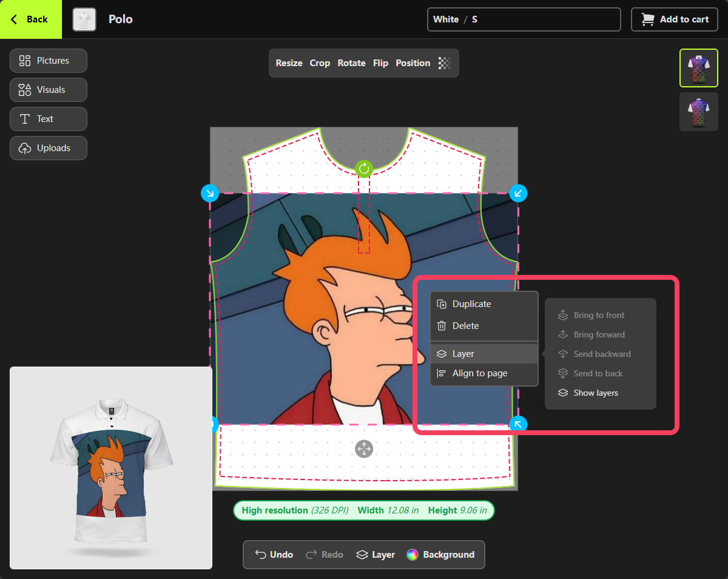Screen dimensions: 728x579
Task: Click the gray move handle below image
Action: coord(363,449)
